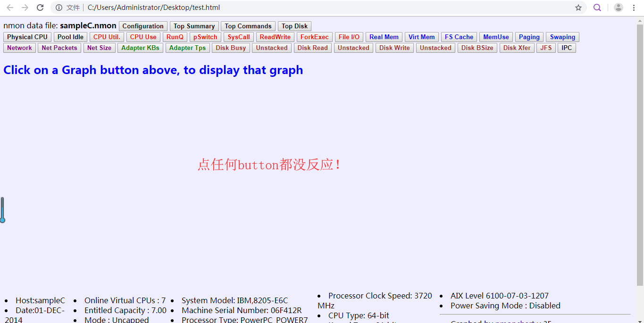The width and height of the screenshot is (644, 323).
Task: Click the Adapter KBs button
Action: click(x=140, y=48)
